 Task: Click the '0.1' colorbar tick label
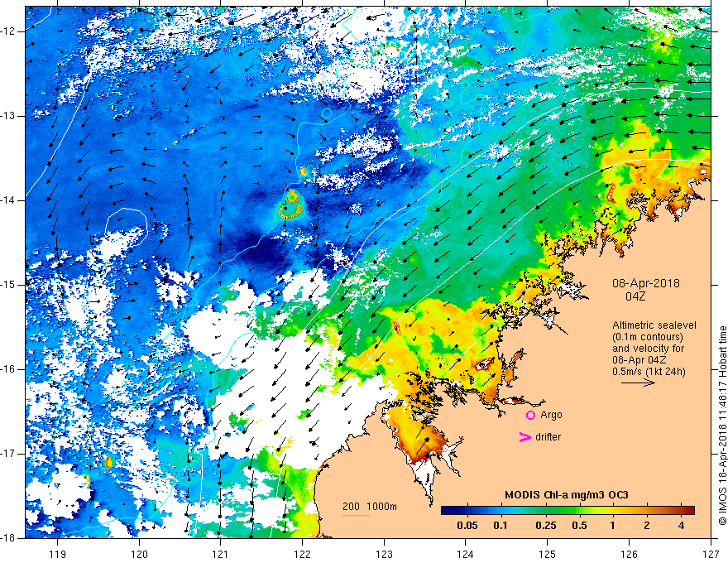pos(500,526)
